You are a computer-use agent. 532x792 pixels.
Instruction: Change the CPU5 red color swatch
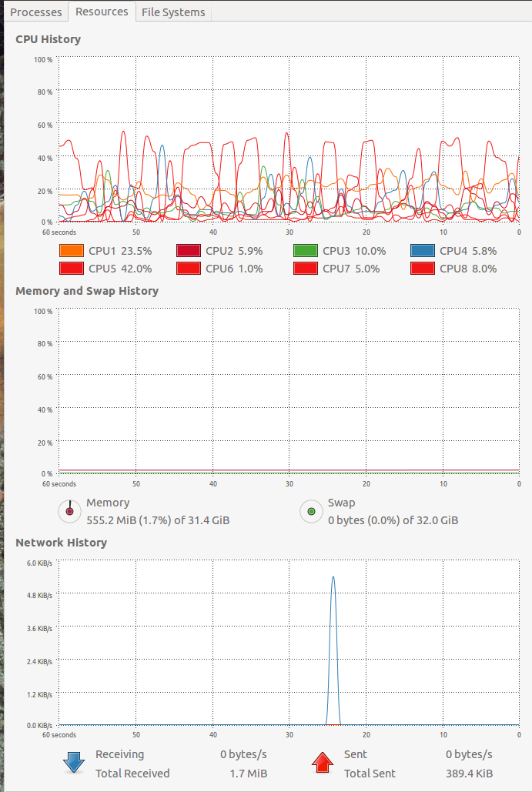(x=72, y=268)
